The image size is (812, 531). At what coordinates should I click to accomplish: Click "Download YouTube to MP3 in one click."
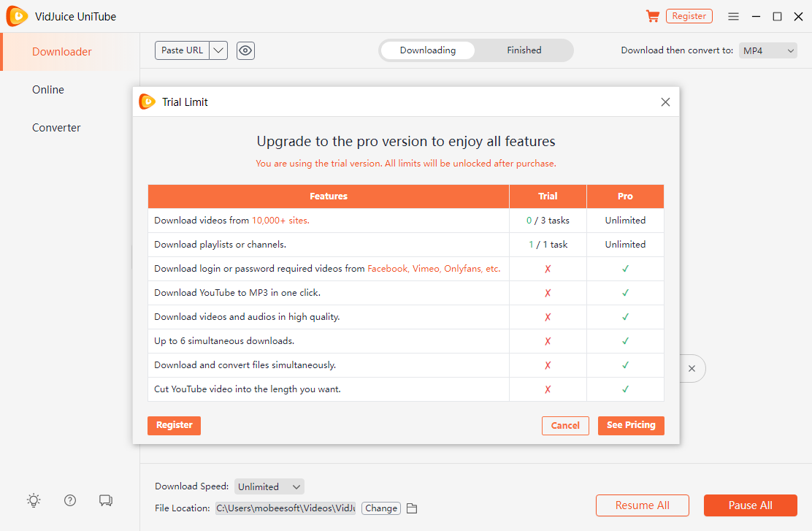click(x=237, y=293)
